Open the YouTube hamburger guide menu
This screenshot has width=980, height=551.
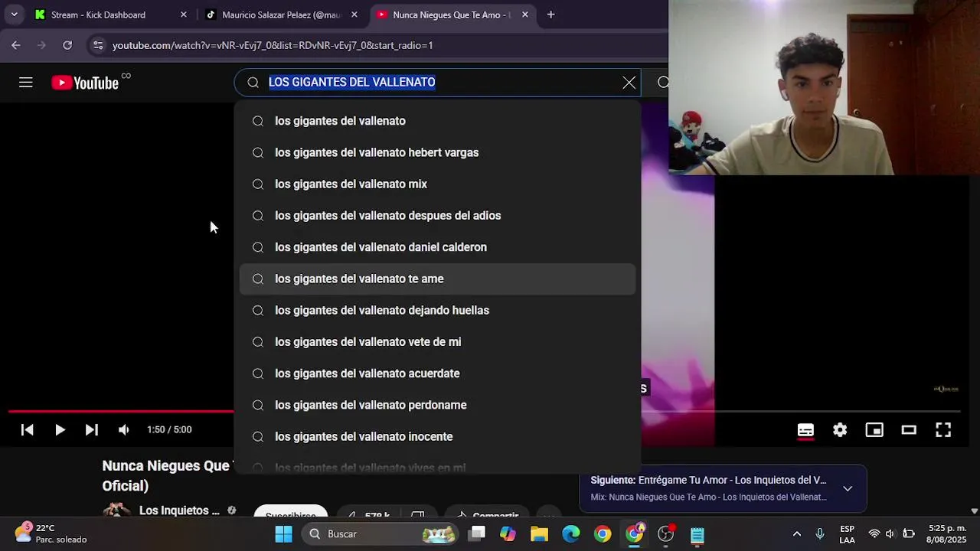[26, 83]
